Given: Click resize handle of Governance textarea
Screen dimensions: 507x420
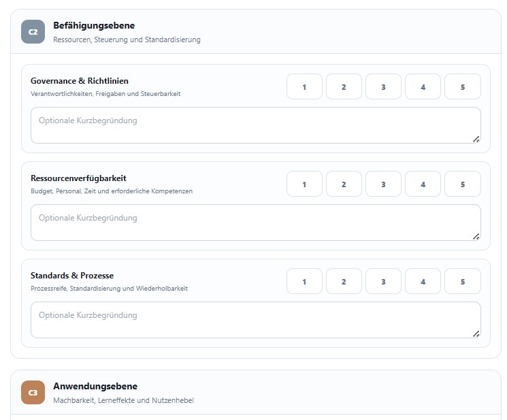Looking at the screenshot, I should pos(476,140).
